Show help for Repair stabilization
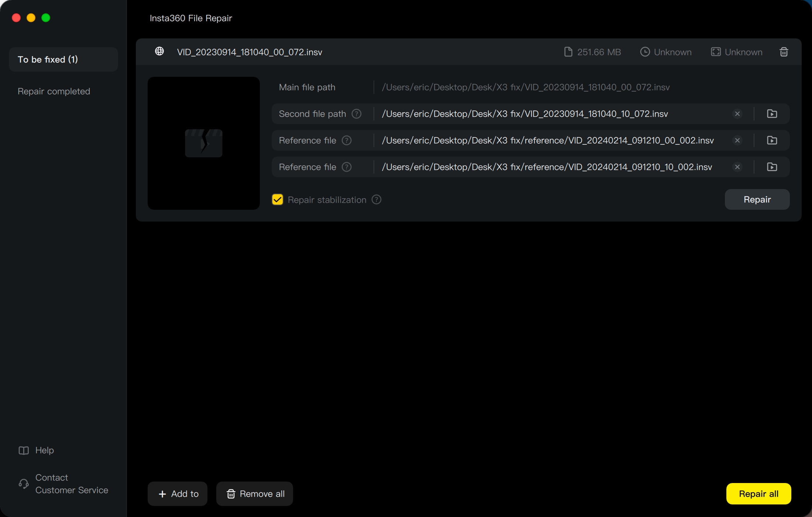This screenshot has height=517, width=812. coord(376,200)
